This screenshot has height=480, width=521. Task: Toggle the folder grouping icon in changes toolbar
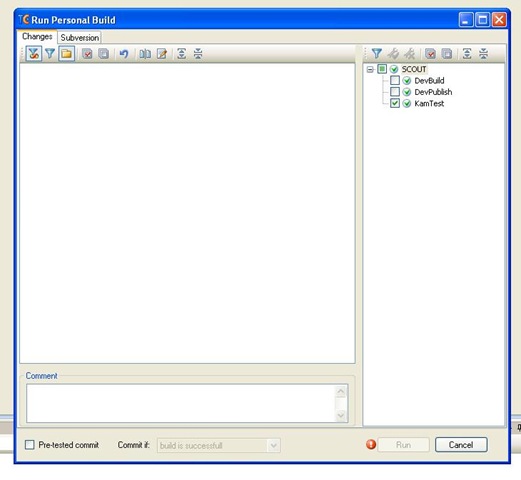(x=66, y=54)
